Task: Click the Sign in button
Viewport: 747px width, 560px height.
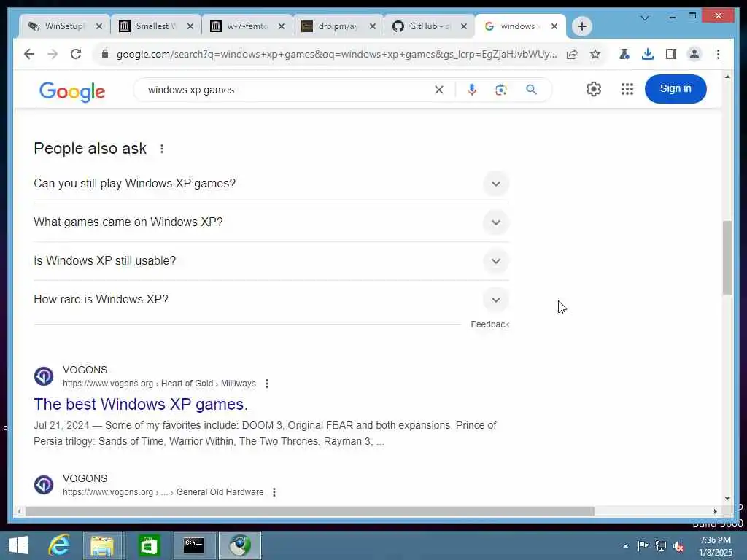Action: tap(675, 89)
